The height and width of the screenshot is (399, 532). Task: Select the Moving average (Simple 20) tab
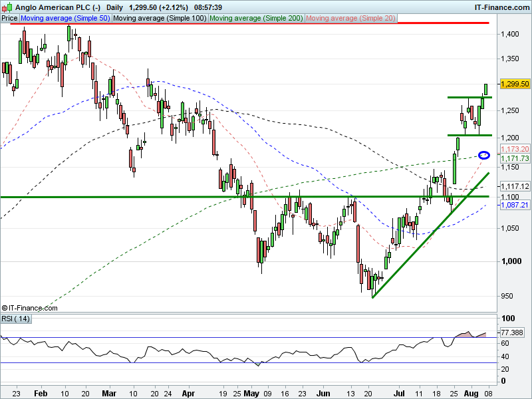click(350, 19)
